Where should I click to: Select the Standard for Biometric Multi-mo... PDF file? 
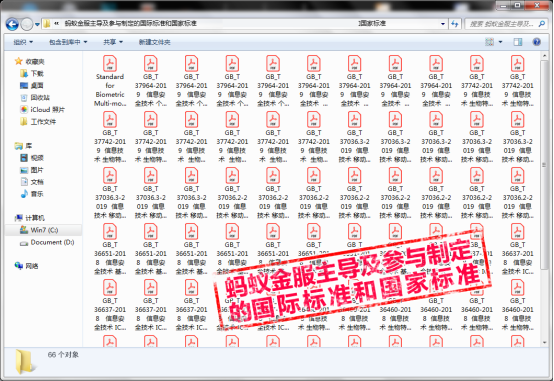[110, 81]
